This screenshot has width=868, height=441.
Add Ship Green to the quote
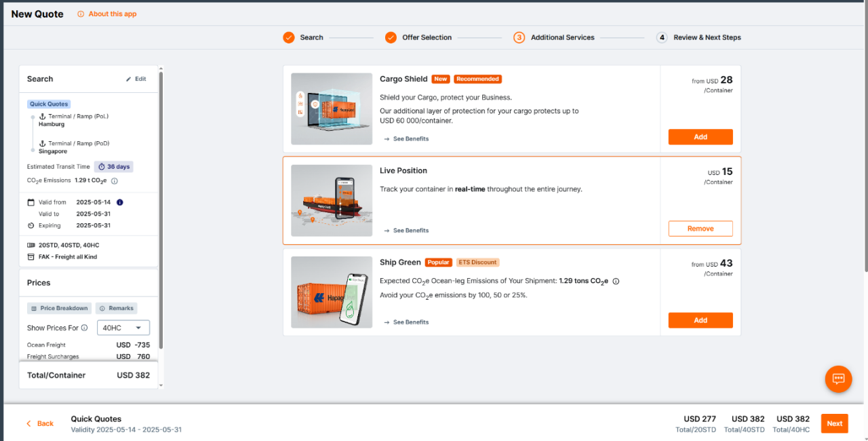[x=700, y=320]
